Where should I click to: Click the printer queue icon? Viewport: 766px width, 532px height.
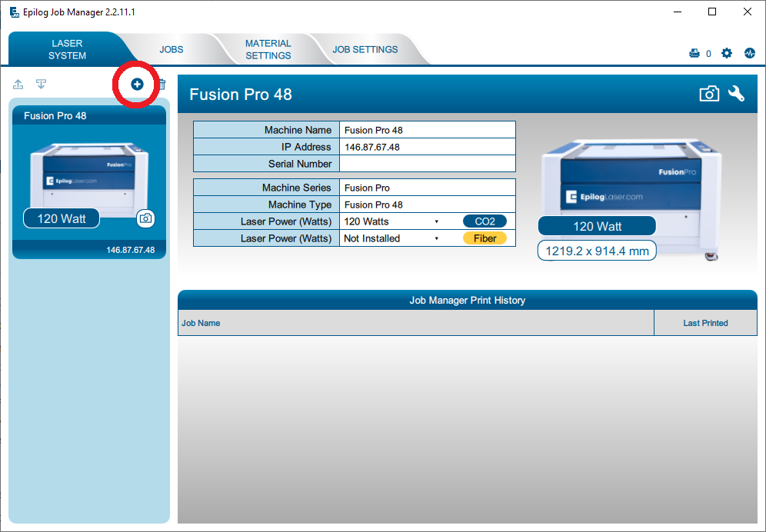[694, 54]
